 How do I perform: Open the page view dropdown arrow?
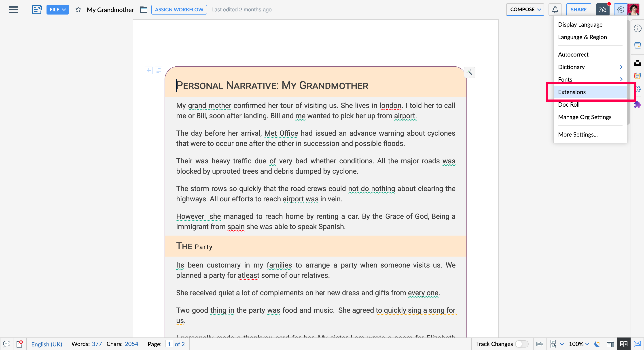[x=562, y=344]
